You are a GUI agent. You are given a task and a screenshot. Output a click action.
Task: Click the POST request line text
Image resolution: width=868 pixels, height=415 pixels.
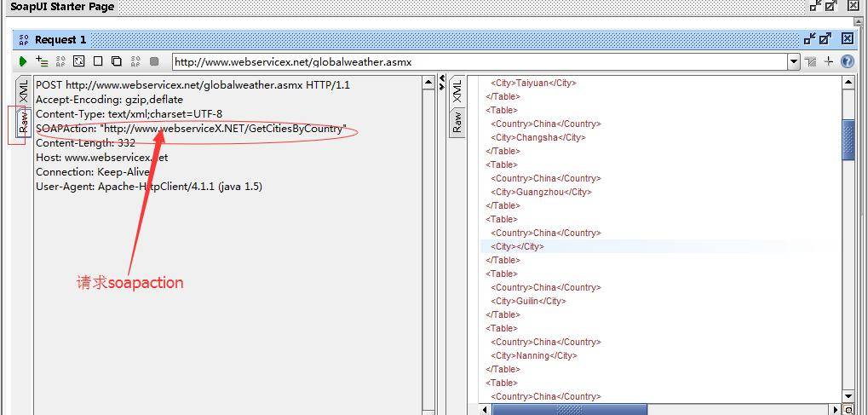pyautogui.click(x=193, y=85)
